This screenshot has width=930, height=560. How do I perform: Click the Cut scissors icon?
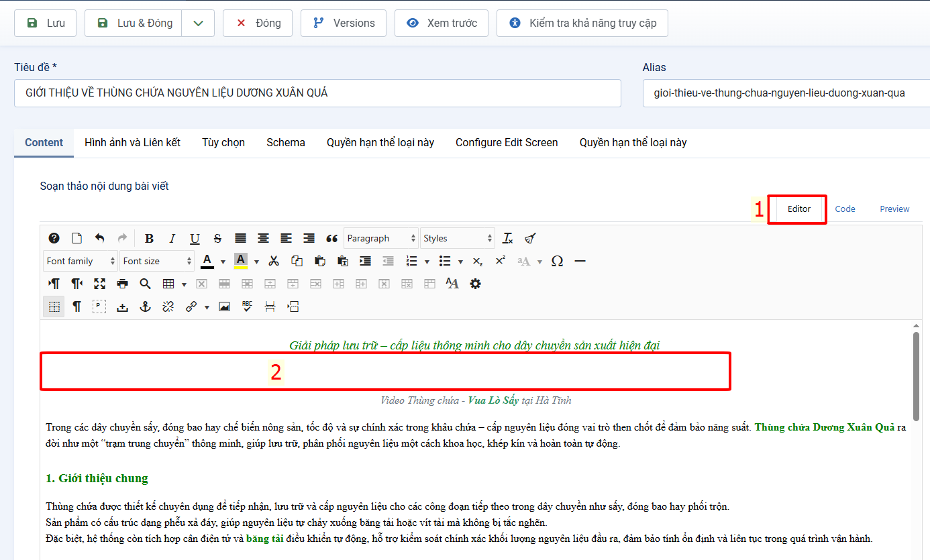coord(274,262)
